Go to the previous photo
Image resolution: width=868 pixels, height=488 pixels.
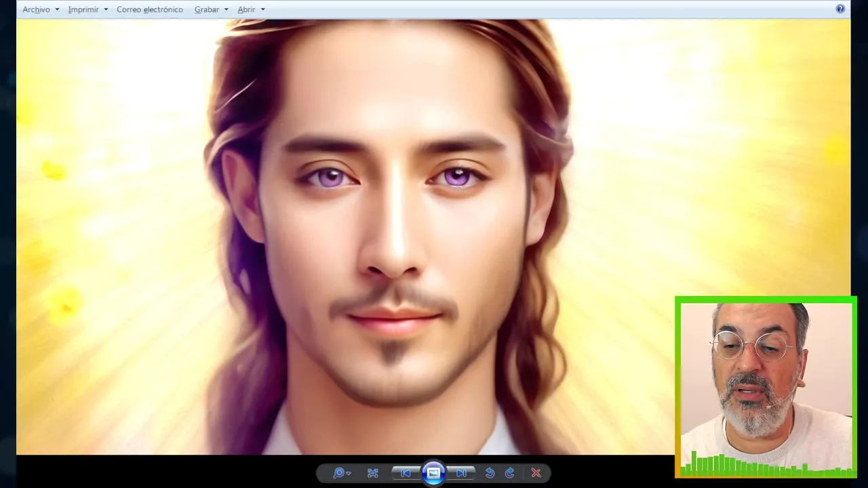[x=406, y=473]
